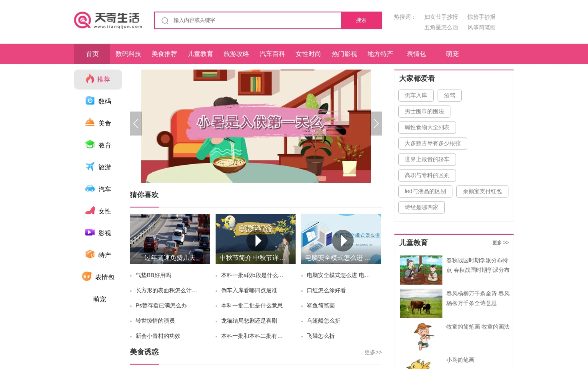Viewport: 588px width, 369px height.
Task: Click the high heel icon for 女性
Action: coord(90,210)
